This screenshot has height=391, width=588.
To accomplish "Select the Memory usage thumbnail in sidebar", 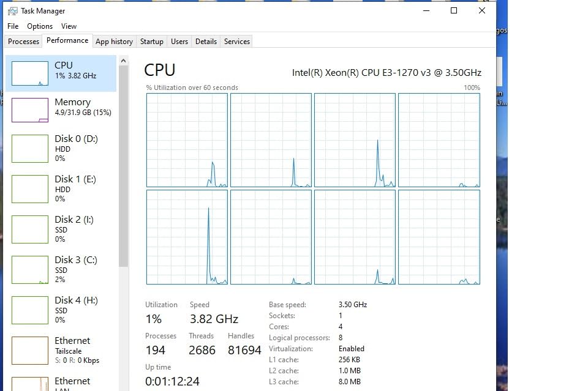I will coord(30,110).
